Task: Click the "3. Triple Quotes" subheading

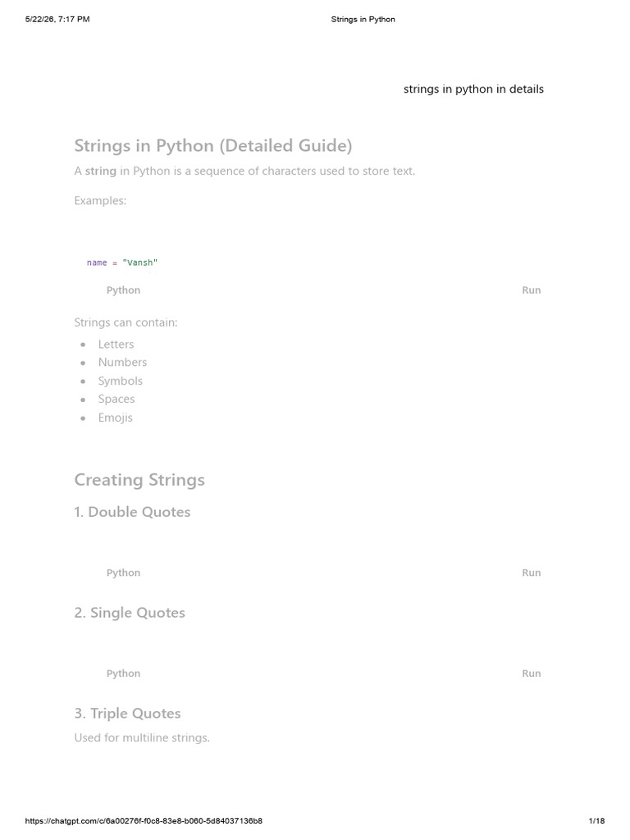Action: coord(127,714)
